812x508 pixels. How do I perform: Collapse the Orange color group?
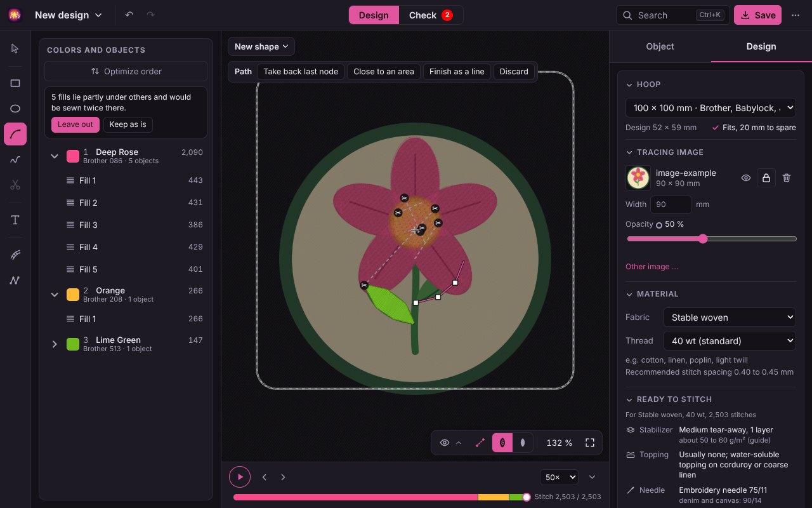(55, 295)
